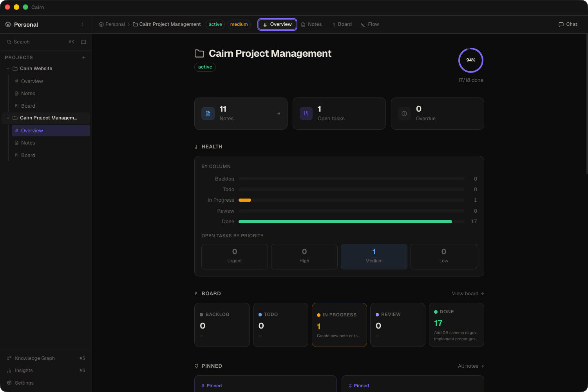This screenshot has height=392, width=588.
Task: Click the pin icon beside Pinned heading
Action: point(197,366)
